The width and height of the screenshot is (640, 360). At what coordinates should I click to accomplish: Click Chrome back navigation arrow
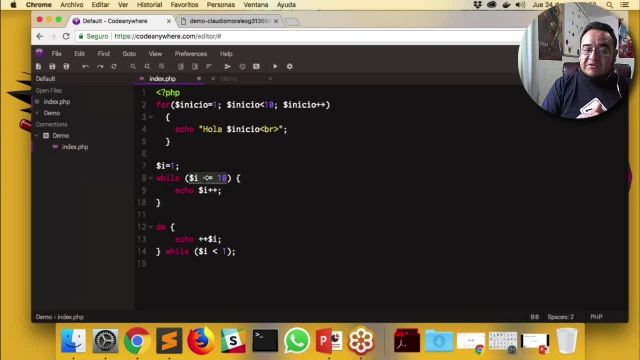pos(40,36)
